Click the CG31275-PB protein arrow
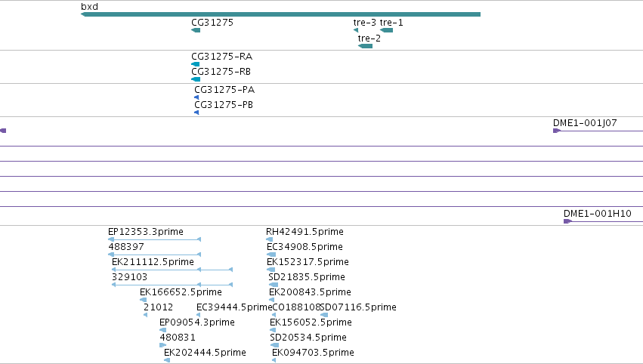 coord(196,113)
